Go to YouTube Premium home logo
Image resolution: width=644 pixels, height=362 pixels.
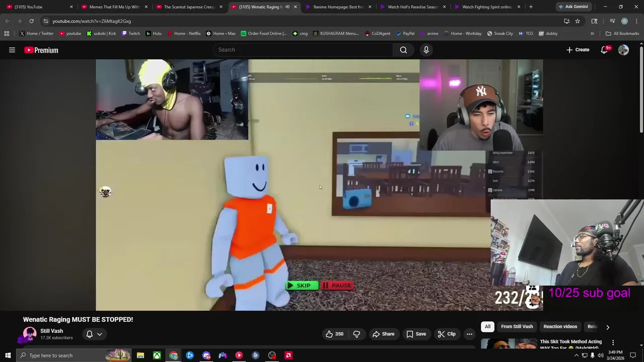coord(41,50)
